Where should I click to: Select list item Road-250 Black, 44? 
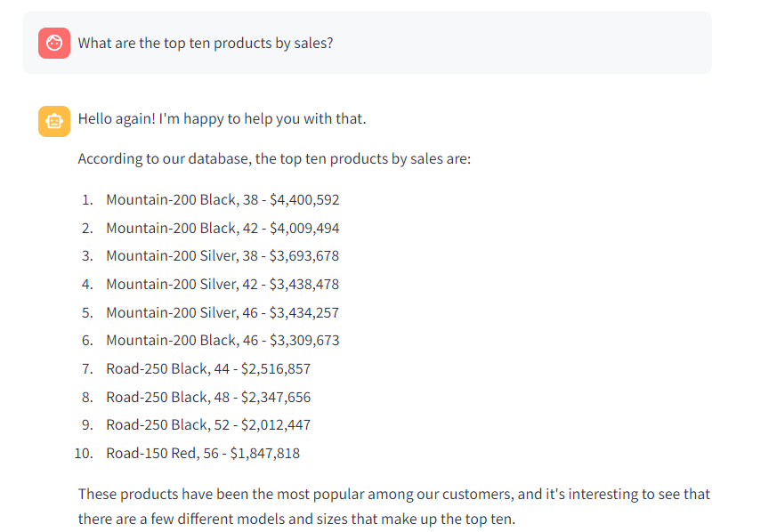click(208, 368)
